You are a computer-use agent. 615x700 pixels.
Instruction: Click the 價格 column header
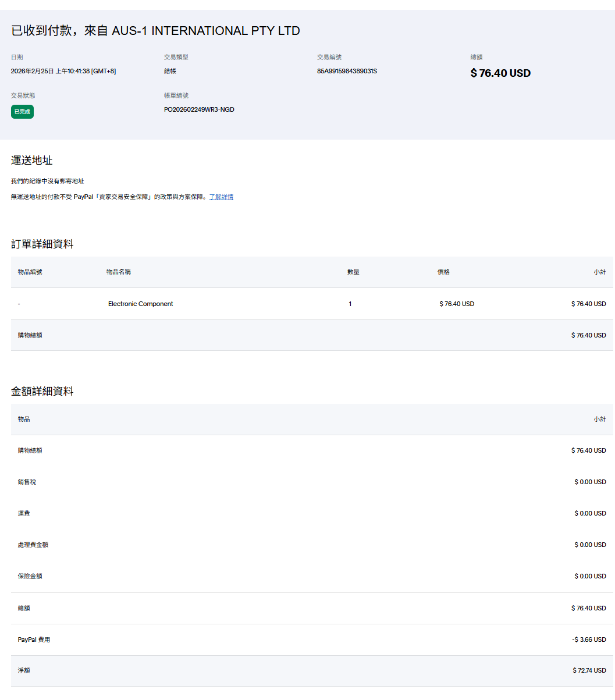pos(443,272)
